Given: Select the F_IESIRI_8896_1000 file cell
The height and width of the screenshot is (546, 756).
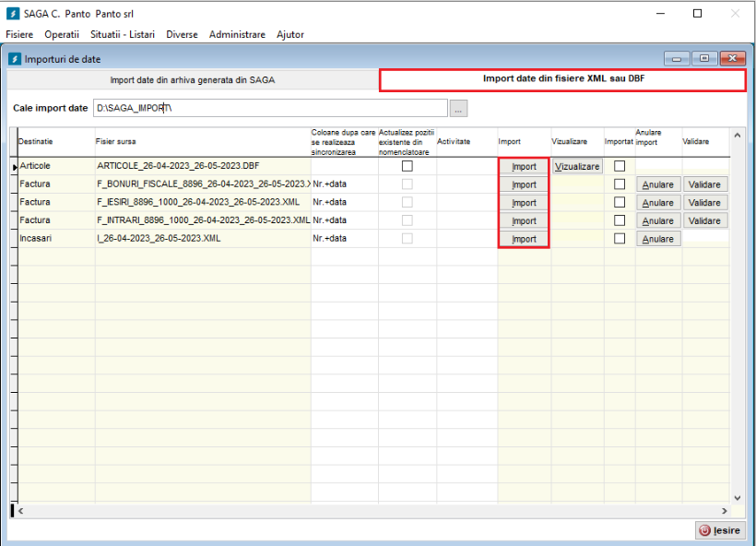Looking at the screenshot, I should tap(203, 202).
